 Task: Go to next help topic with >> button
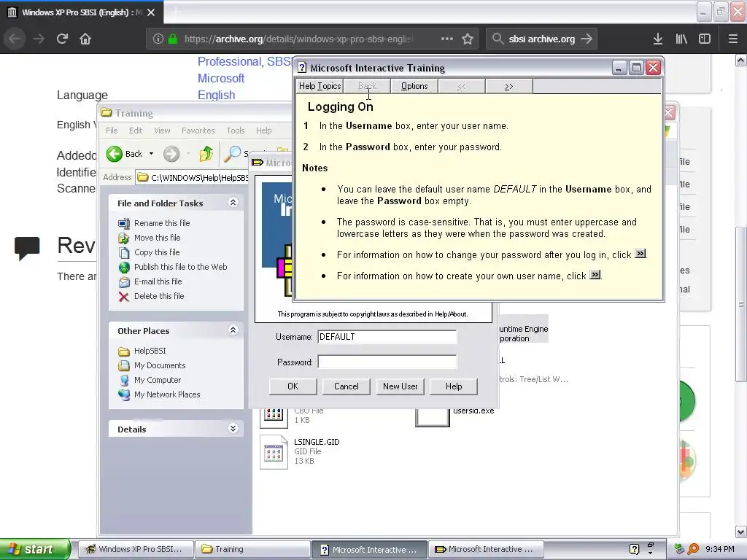pyautogui.click(x=508, y=87)
